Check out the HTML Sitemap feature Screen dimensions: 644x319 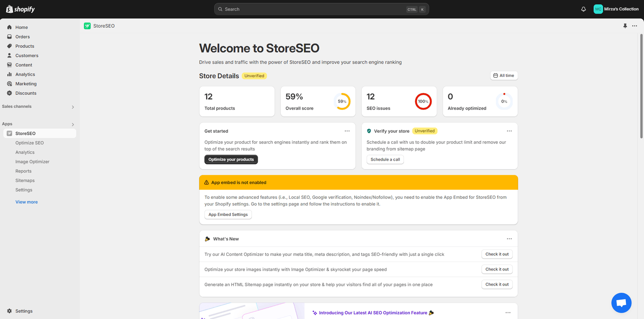point(497,284)
